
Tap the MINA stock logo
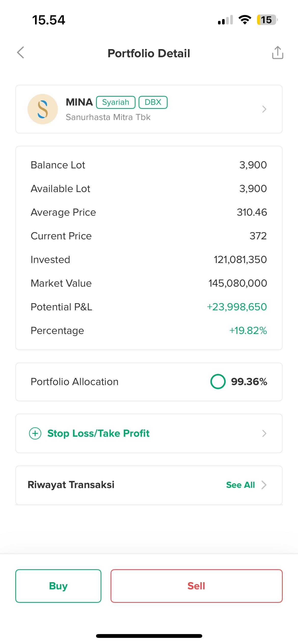tap(43, 109)
